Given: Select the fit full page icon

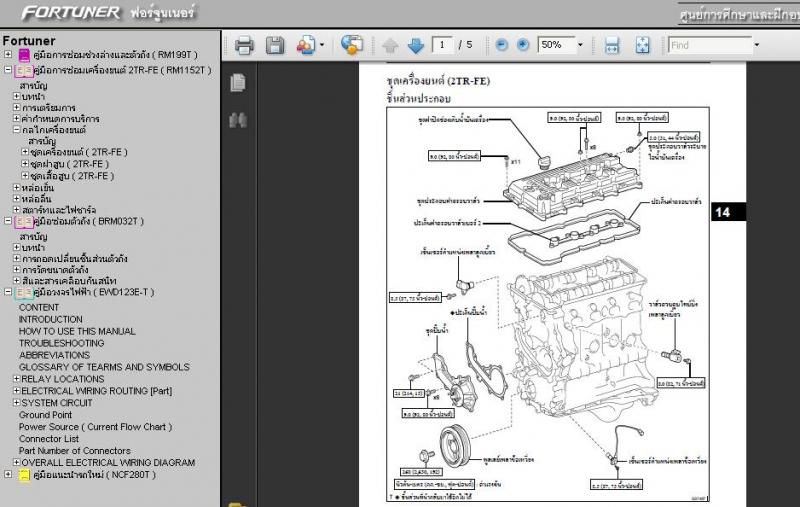Looking at the screenshot, I should pyautogui.click(x=642, y=45).
